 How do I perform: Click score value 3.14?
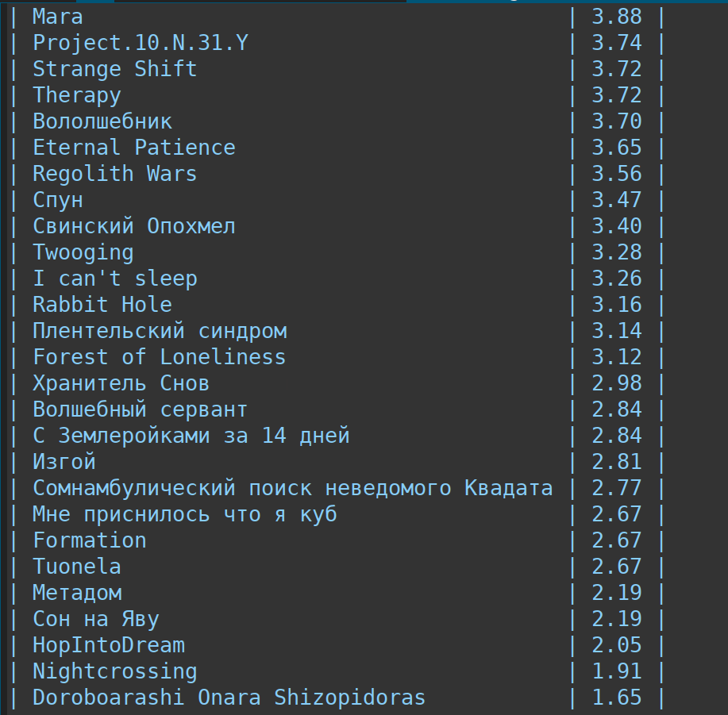[x=617, y=331]
